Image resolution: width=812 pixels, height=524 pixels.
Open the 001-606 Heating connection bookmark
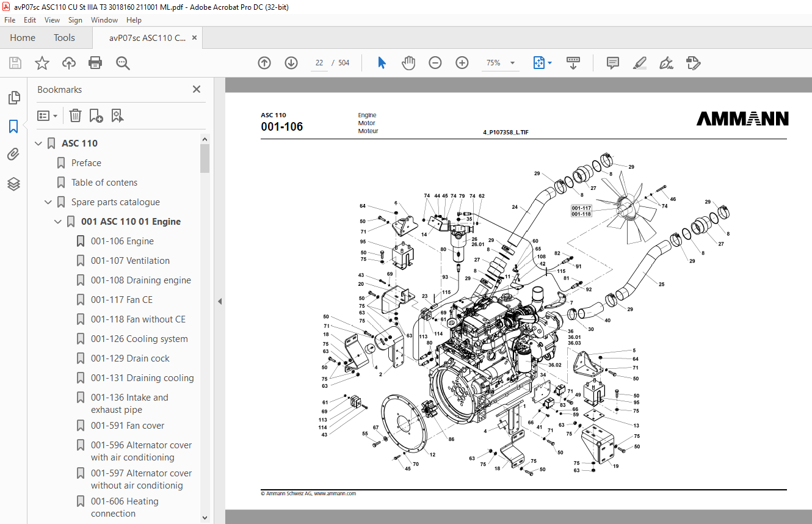[125, 508]
